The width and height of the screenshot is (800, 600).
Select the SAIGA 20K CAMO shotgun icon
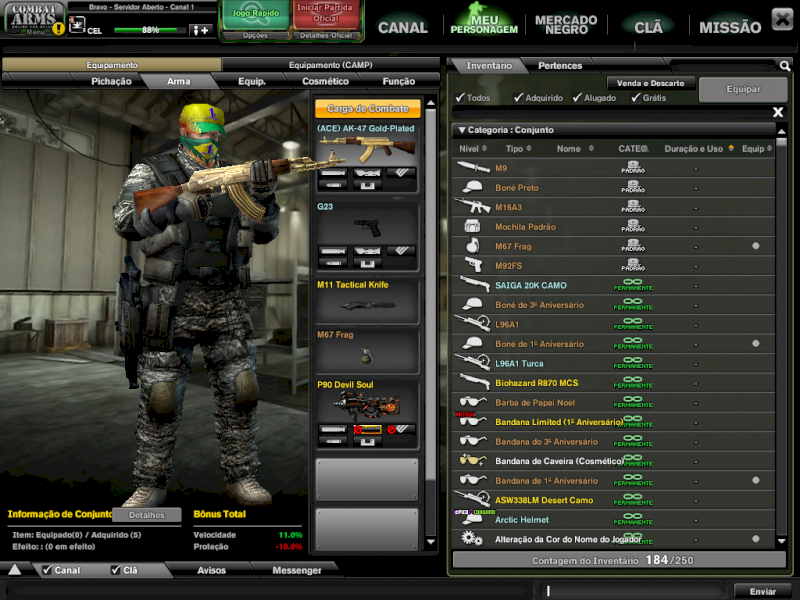click(x=474, y=284)
